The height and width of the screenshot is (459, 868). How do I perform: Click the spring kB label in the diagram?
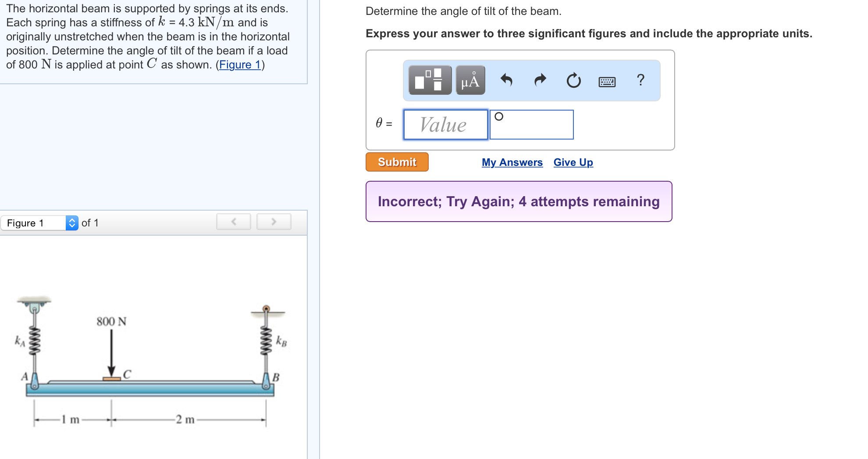(281, 341)
